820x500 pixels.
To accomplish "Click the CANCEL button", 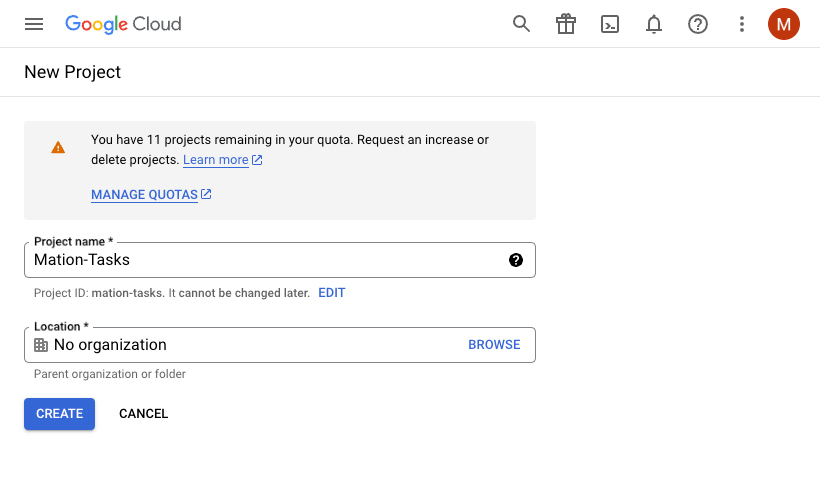I will coord(144,414).
